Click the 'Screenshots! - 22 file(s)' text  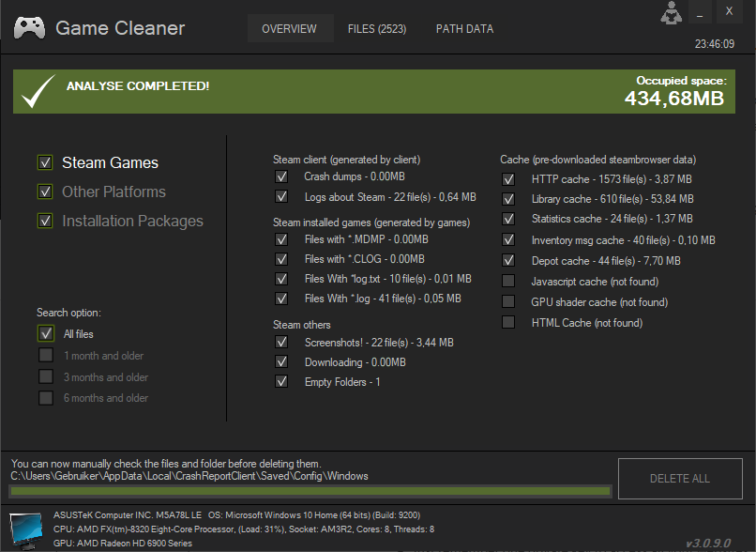tap(379, 343)
